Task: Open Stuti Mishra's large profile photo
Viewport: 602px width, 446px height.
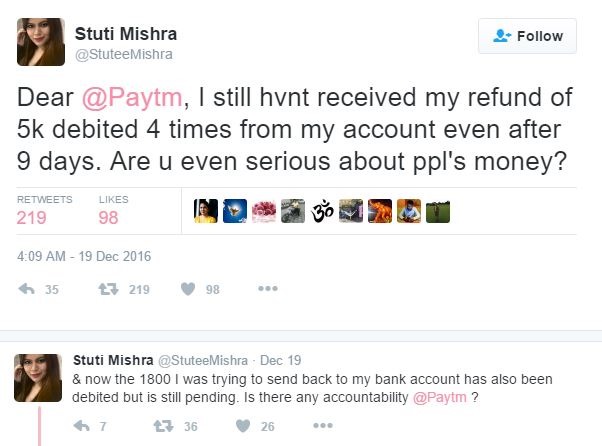Action: [x=41, y=42]
